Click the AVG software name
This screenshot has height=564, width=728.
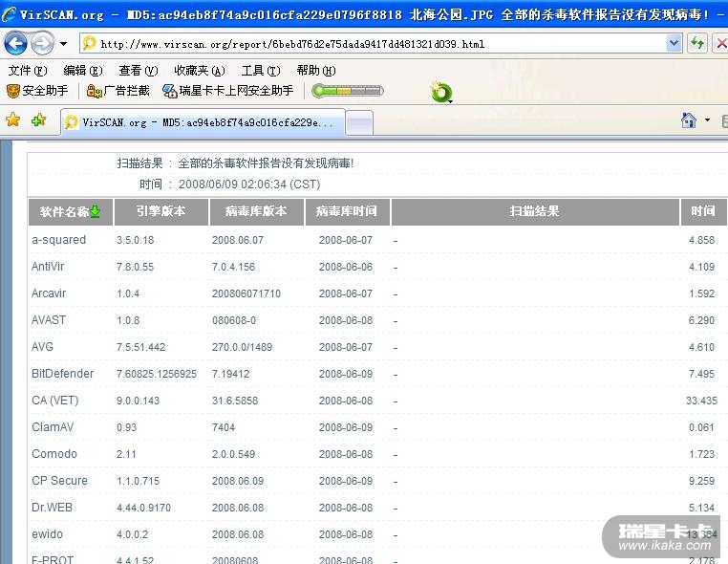point(42,347)
